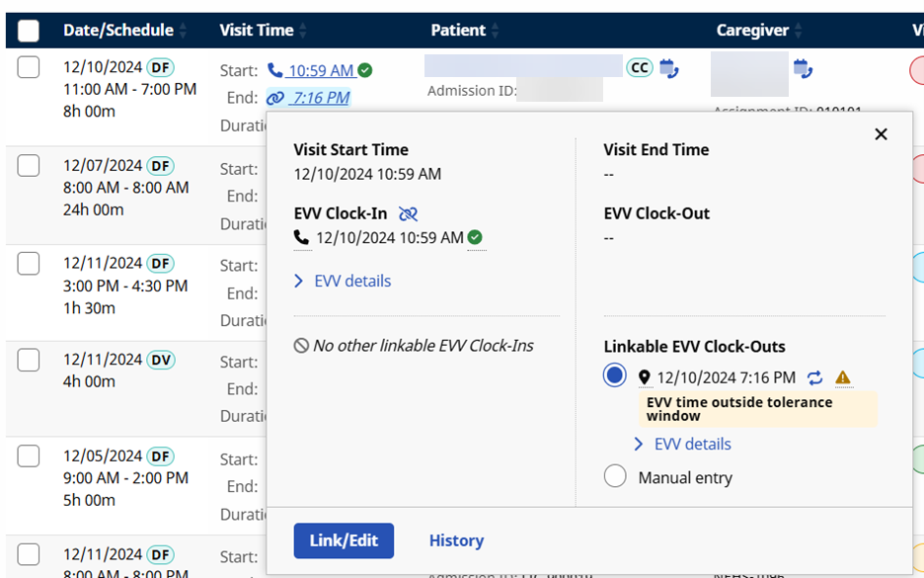
Task: Click the DV badge on the 12/11/2024 visit
Action: coord(160,361)
